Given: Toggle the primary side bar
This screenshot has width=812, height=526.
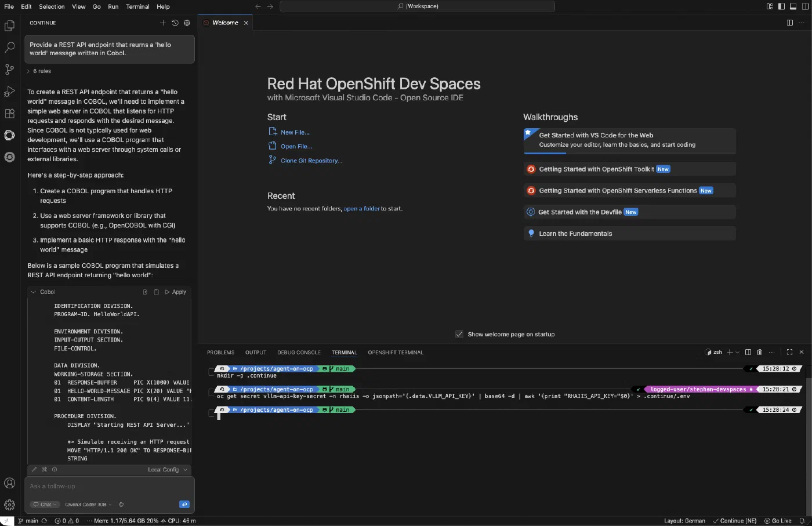Looking at the screenshot, I should [781, 6].
